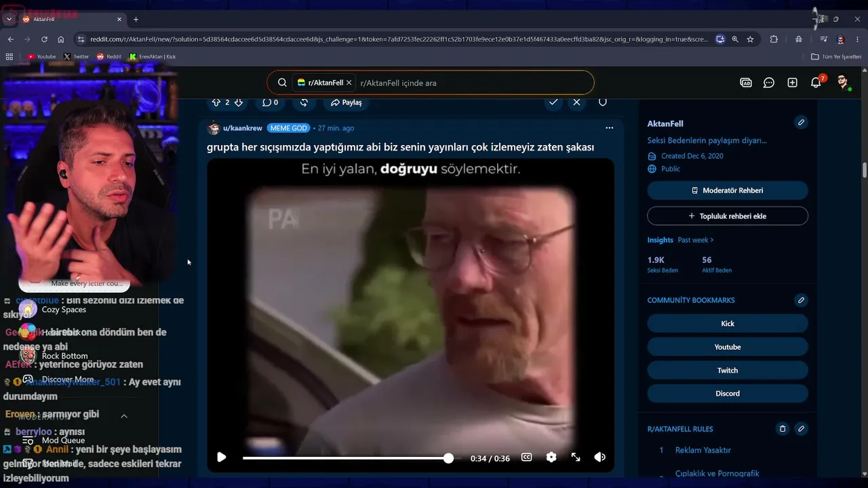The width and height of the screenshot is (868, 488).
Task: Open 'ErenAktan | Kick' bookmark
Action: click(153, 57)
